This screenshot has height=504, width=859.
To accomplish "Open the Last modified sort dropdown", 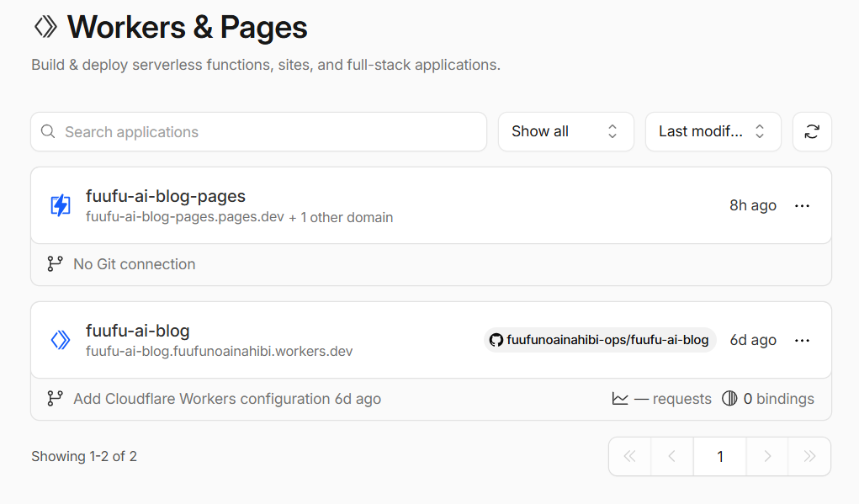I will (x=713, y=131).
